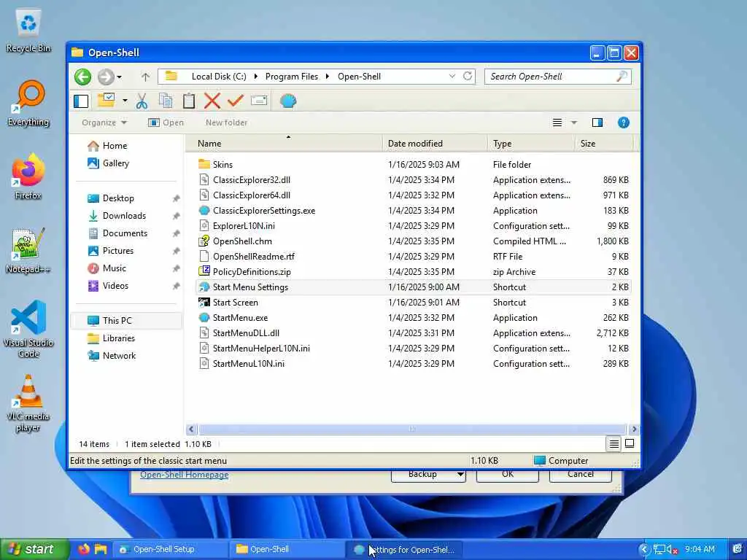
Task: Open Classic Explorer settings shell icon
Action: tap(288, 101)
